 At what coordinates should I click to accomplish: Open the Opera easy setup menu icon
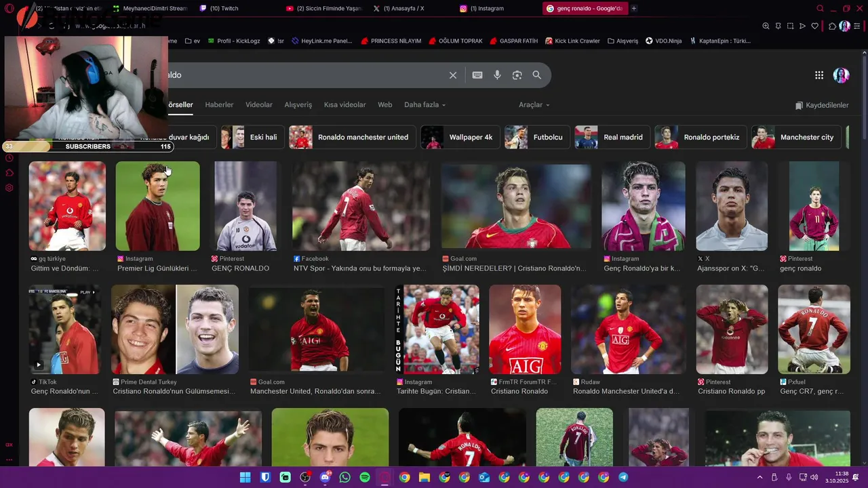click(x=859, y=26)
